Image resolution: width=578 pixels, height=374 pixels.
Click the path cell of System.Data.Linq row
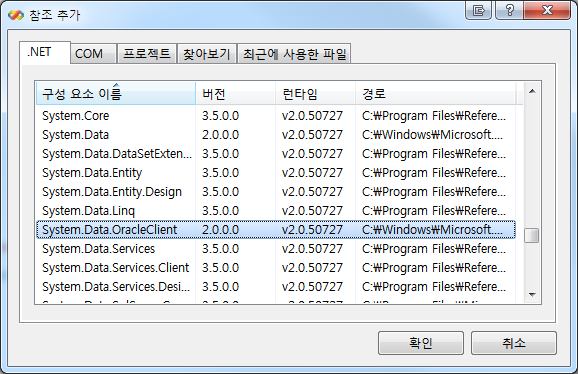[434, 211]
